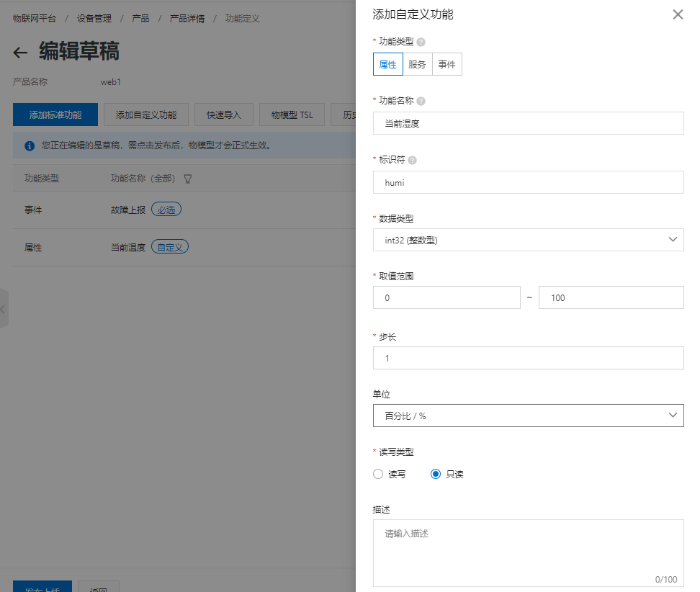Click the info icon in the draft notice banner
The image size is (700, 592).
28,145
